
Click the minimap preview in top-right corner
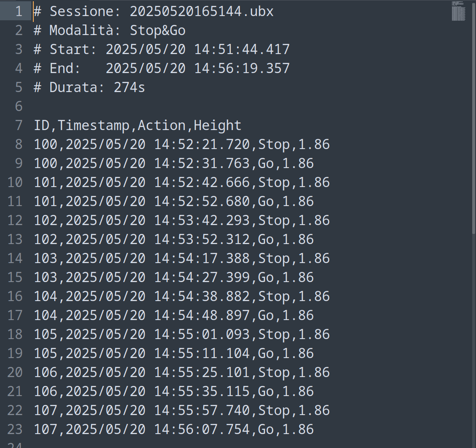click(458, 11)
